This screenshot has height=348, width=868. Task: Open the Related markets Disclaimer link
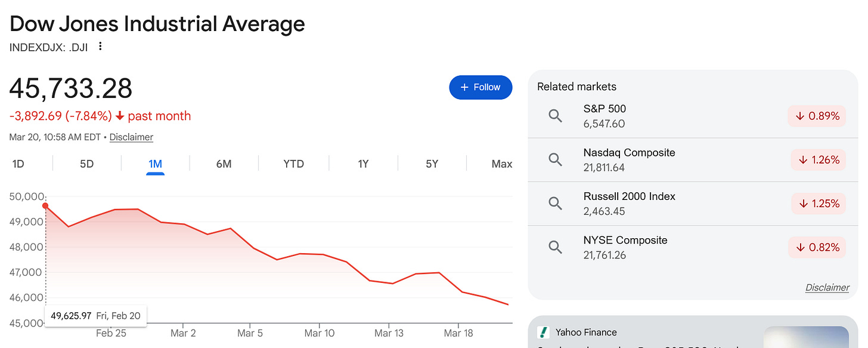(x=827, y=288)
